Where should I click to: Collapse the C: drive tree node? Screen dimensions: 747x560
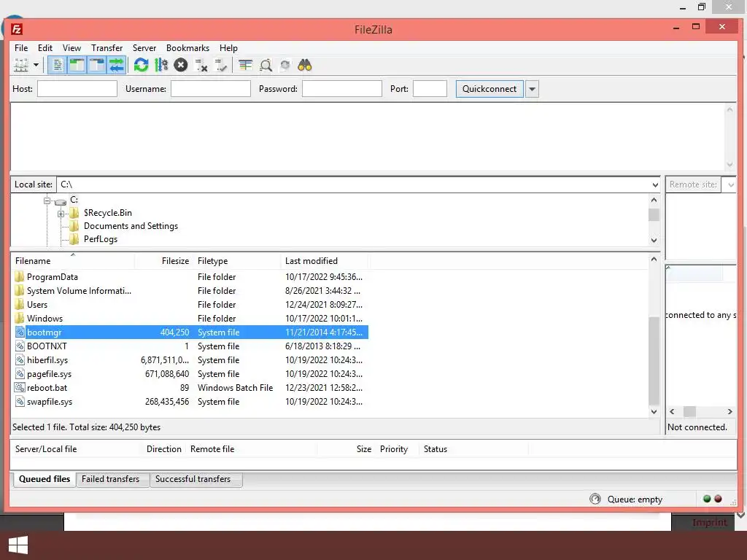click(x=47, y=201)
